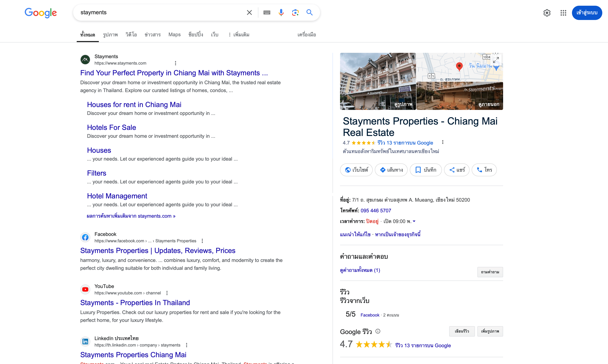608x364 pixels.
Task: Open the Filters sitelink
Action: pos(96,173)
